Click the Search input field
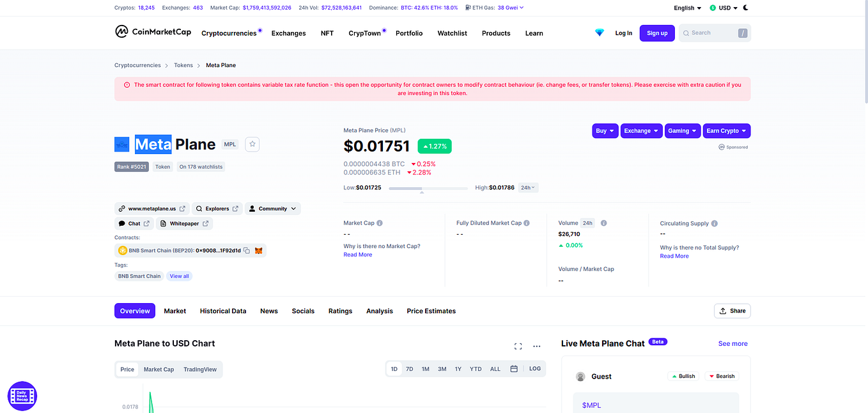 pos(715,33)
